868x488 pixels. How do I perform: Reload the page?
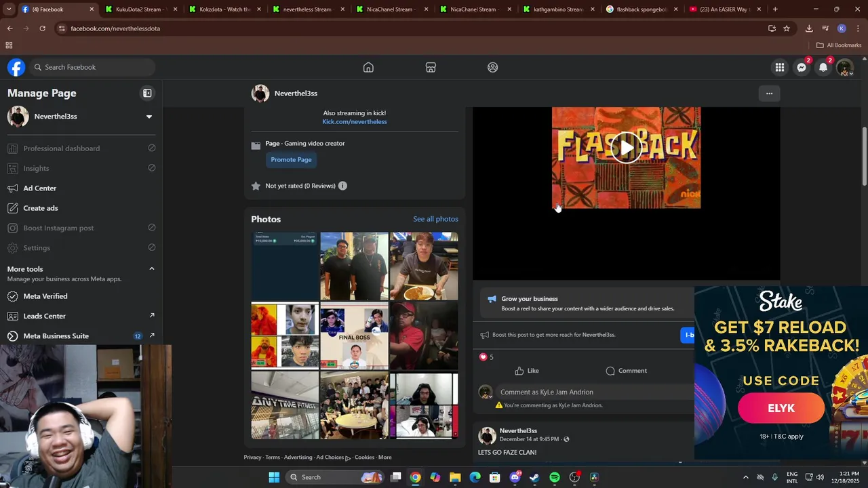(42, 28)
